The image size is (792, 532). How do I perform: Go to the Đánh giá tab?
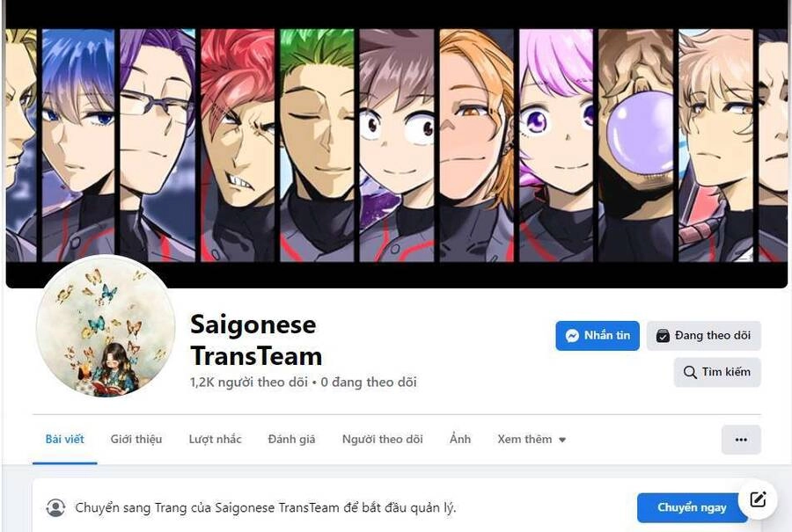coord(291,440)
